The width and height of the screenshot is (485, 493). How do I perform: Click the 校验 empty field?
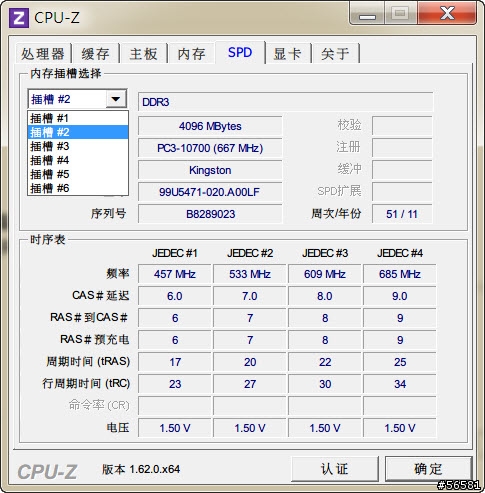(x=402, y=126)
